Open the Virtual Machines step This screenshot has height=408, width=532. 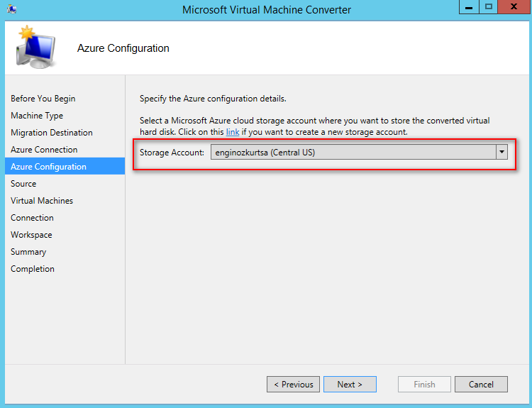pyautogui.click(x=42, y=201)
